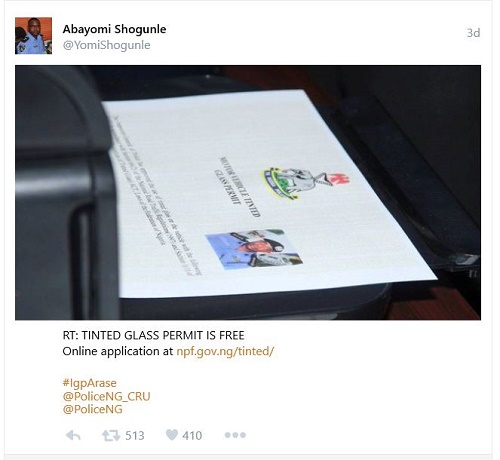Open Abayomi Shogunle's profile avatar
Viewport: 500px width, 460px height.
[33, 36]
